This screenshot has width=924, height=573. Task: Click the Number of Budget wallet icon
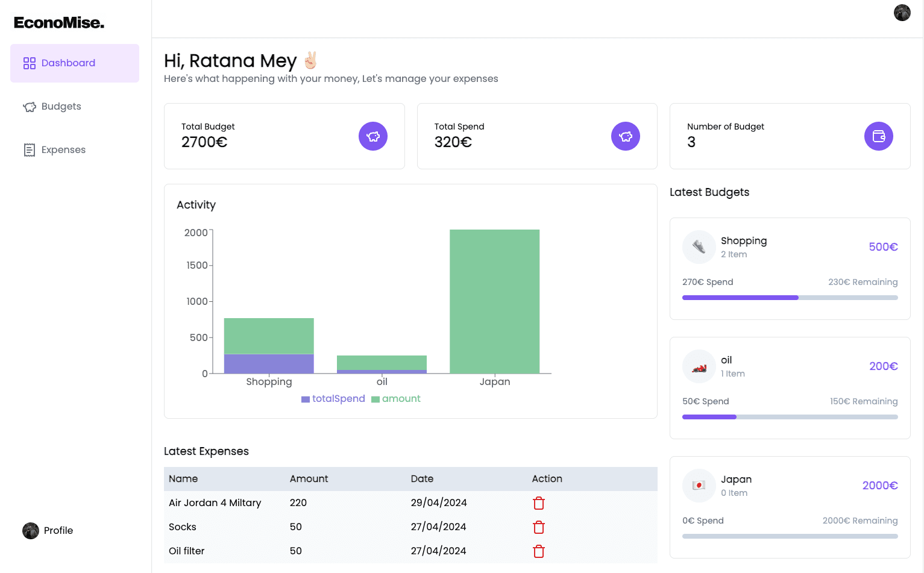pyautogui.click(x=879, y=136)
